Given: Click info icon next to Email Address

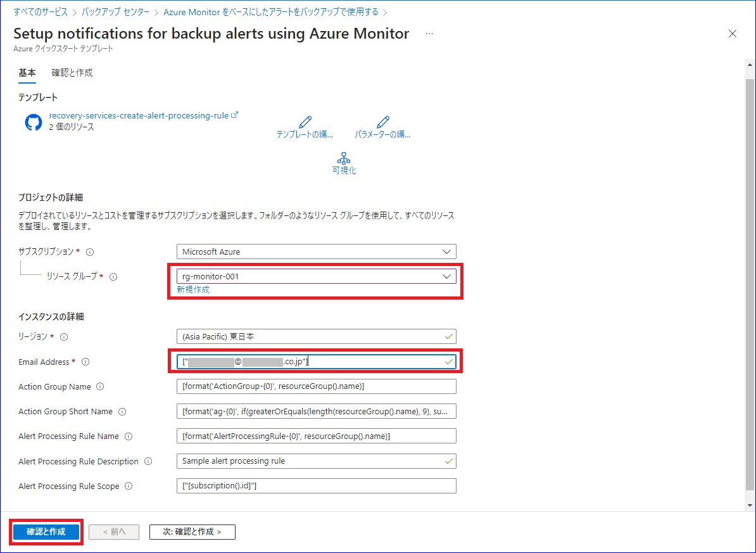Looking at the screenshot, I should [x=85, y=362].
